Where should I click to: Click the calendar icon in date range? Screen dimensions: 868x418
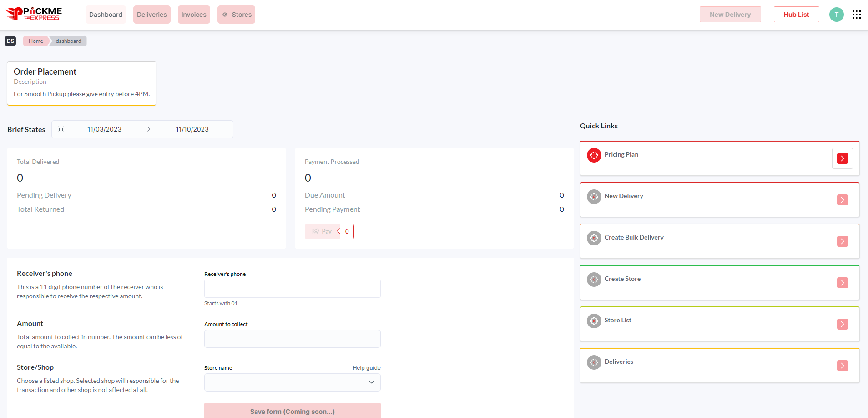tap(61, 129)
